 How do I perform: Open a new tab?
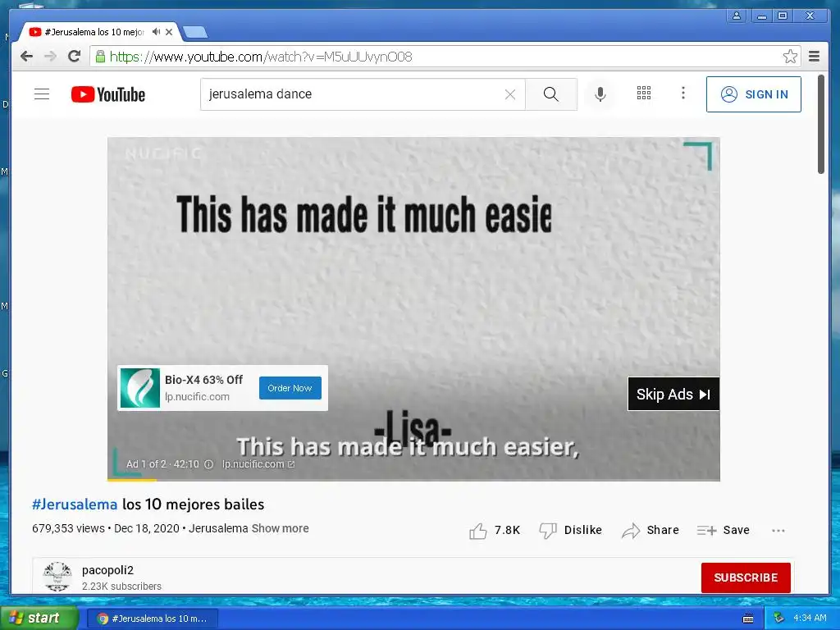195,32
